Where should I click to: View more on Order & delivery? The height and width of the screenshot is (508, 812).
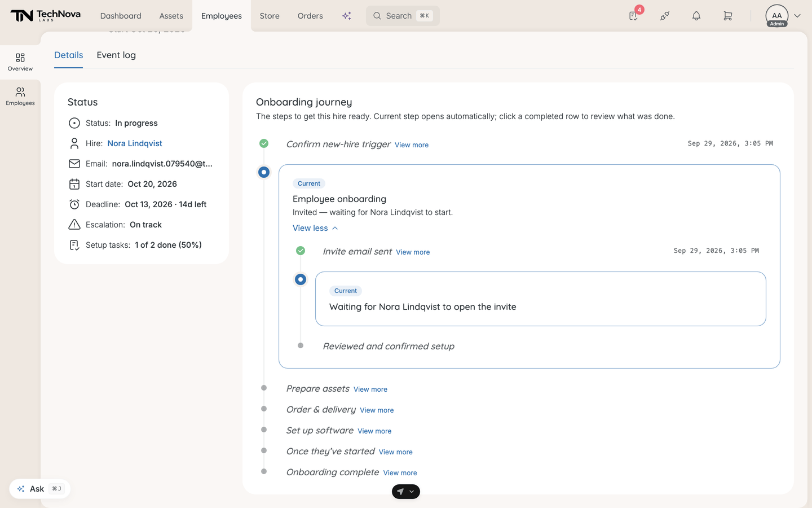(x=377, y=410)
